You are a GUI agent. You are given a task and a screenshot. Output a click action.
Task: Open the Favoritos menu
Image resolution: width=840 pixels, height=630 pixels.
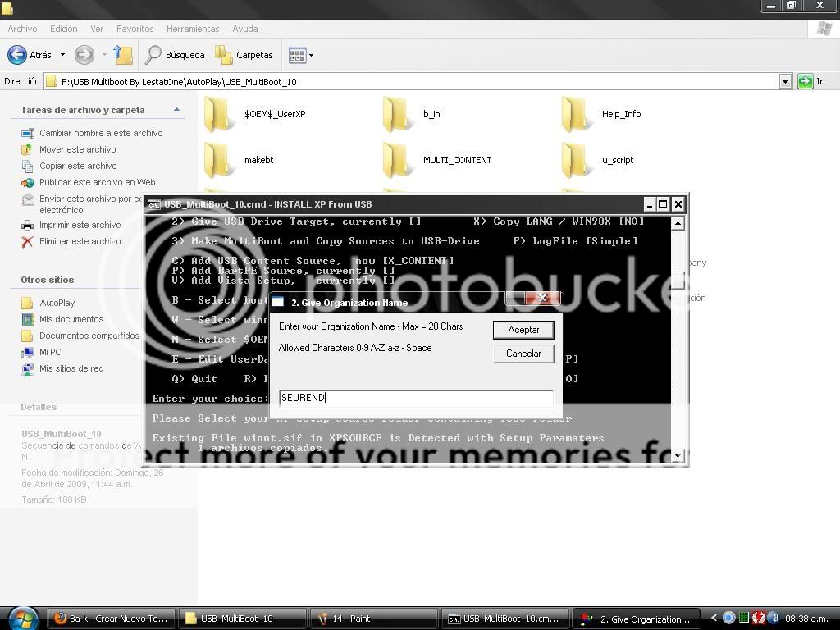pyautogui.click(x=135, y=29)
